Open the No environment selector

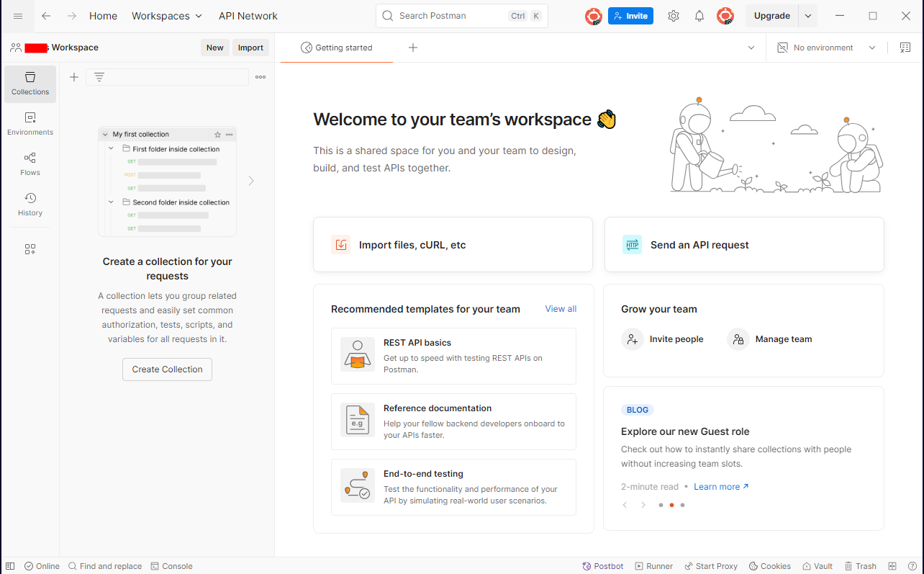826,48
